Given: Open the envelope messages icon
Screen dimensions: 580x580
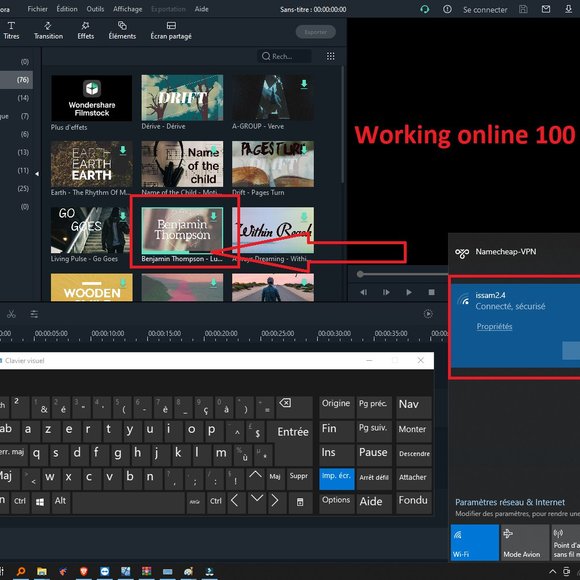Looking at the screenshot, I should pyautogui.click(x=546, y=9).
